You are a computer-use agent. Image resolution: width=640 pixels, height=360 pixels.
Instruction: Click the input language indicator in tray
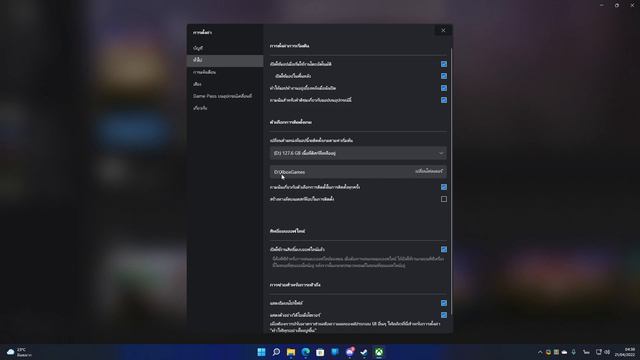pos(587,352)
